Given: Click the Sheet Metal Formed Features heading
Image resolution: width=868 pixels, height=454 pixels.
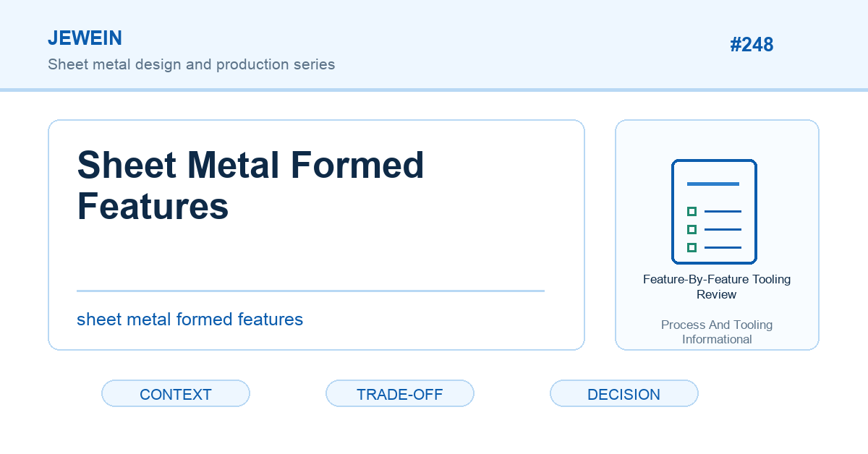Looking at the screenshot, I should [250, 186].
